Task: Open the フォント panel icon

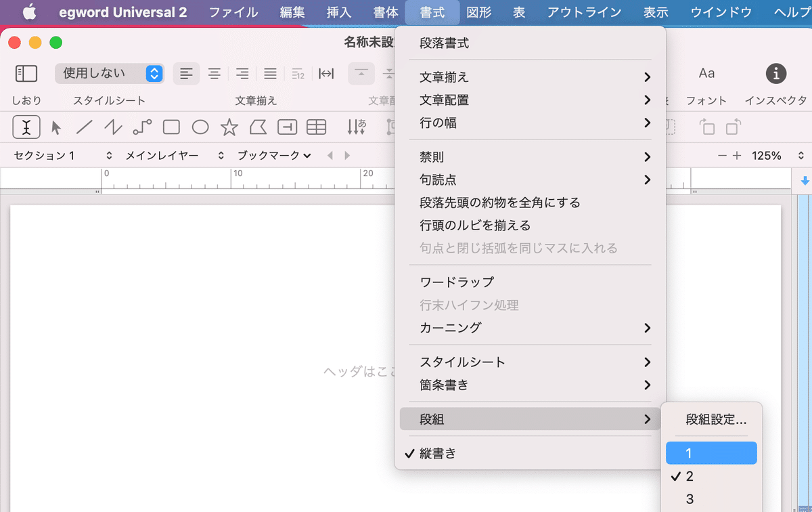Action: pyautogui.click(x=706, y=73)
